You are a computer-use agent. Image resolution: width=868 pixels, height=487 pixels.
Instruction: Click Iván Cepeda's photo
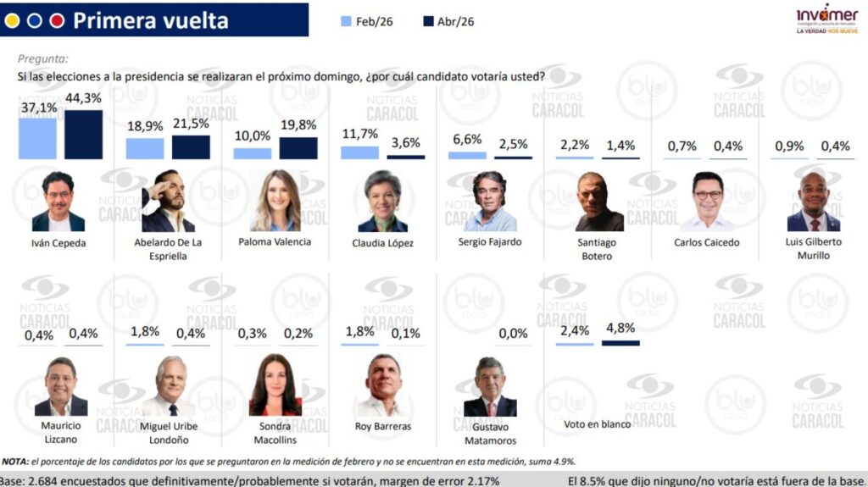58,202
